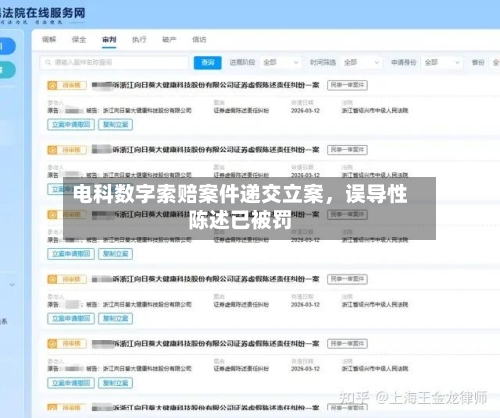Click the orange 待审核 status icon of first case
This screenshot has width=500, height=418.
[x=52, y=86]
